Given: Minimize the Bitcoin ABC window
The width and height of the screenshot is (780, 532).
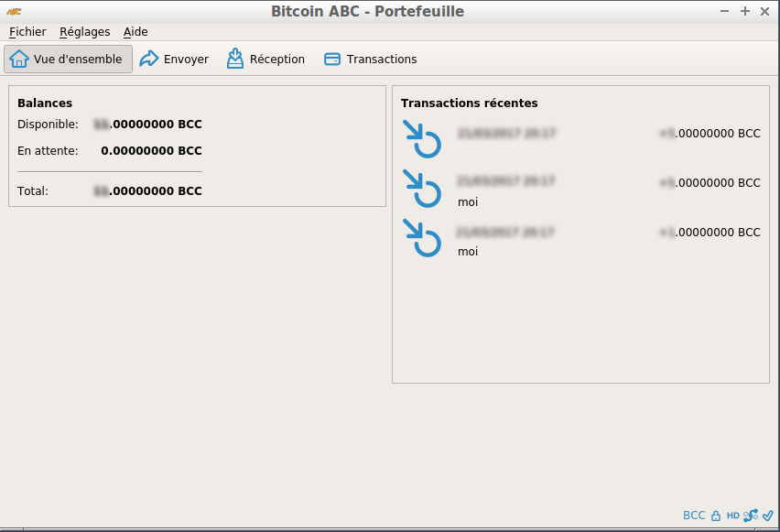Looking at the screenshot, I should coord(724,11).
